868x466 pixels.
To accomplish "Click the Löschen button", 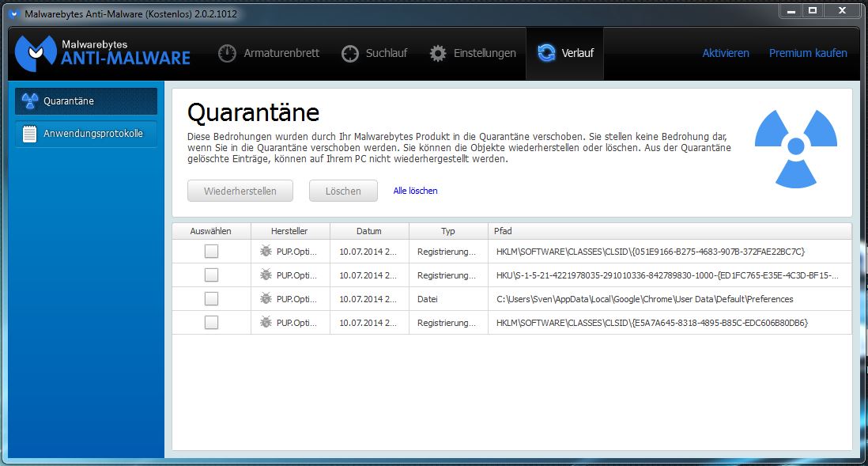I will point(343,191).
